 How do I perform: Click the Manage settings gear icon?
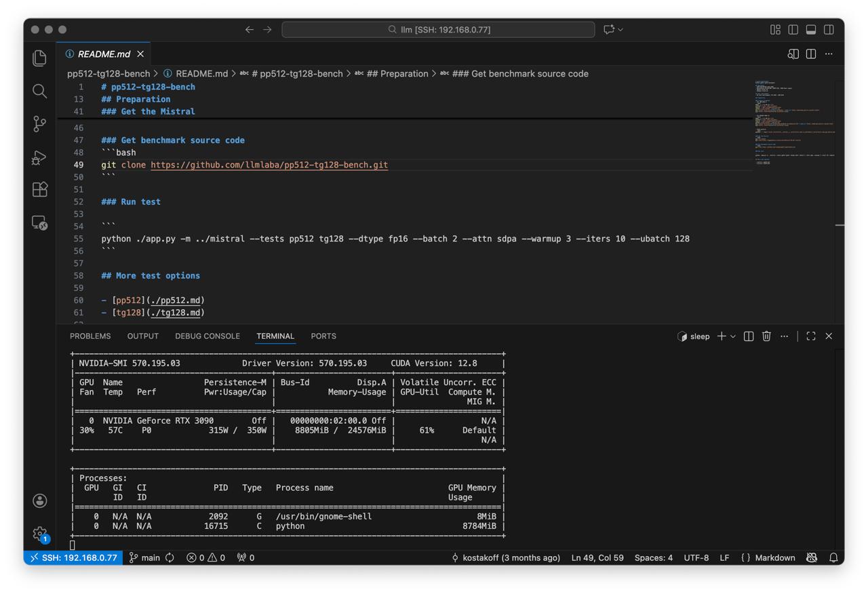pyautogui.click(x=39, y=534)
